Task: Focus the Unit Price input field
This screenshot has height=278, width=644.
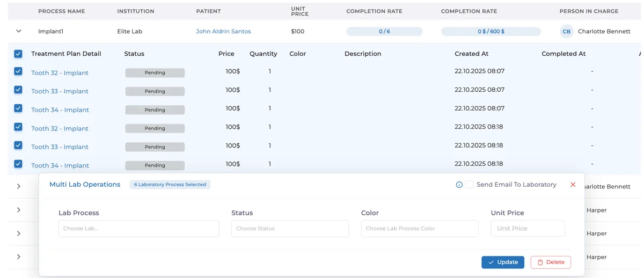Action: (528, 229)
